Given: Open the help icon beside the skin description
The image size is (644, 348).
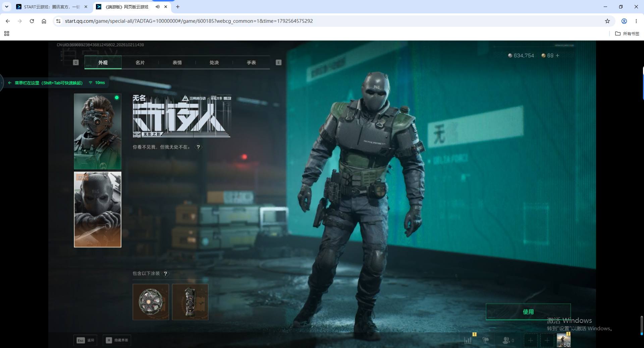Looking at the screenshot, I should click(x=198, y=147).
